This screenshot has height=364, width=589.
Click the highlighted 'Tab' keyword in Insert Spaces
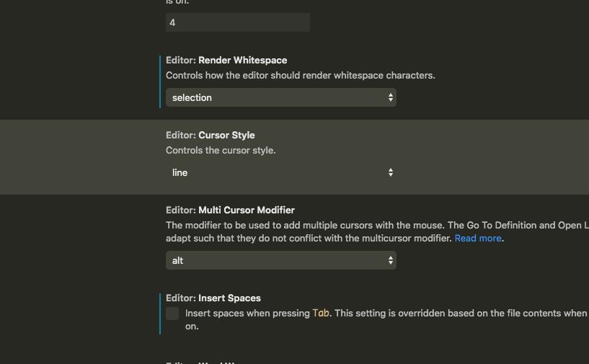pyautogui.click(x=321, y=314)
